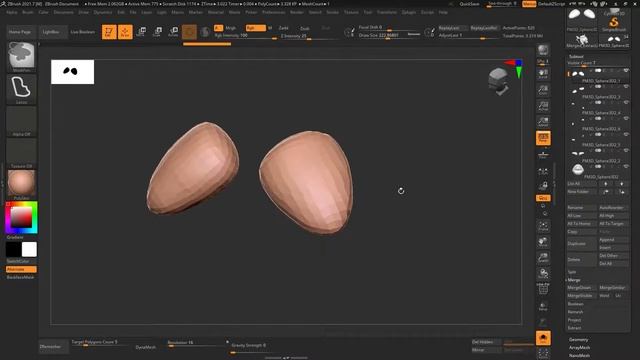Select the Rotate mode icon

pyautogui.click(x=173, y=32)
